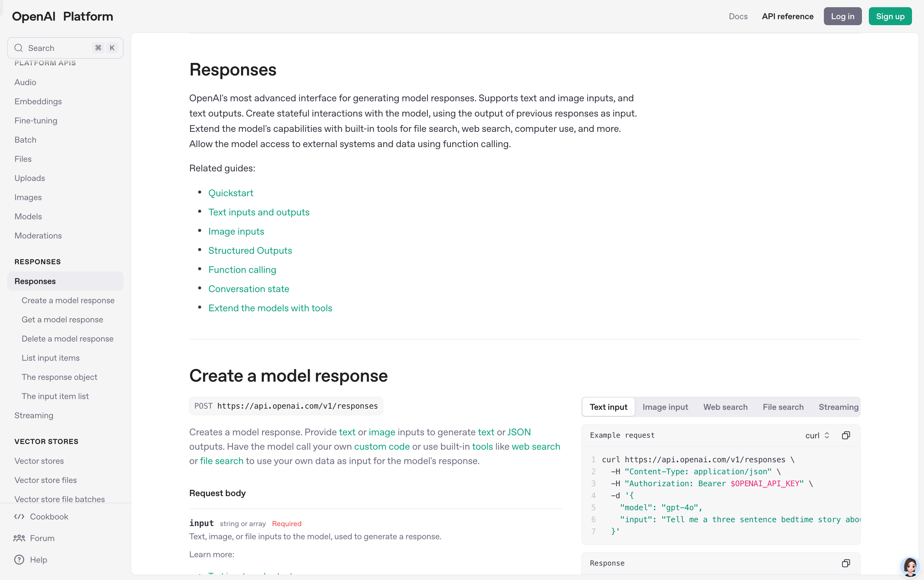Open the Quickstart guide link
The width and height of the screenshot is (924, 580).
[x=231, y=193]
